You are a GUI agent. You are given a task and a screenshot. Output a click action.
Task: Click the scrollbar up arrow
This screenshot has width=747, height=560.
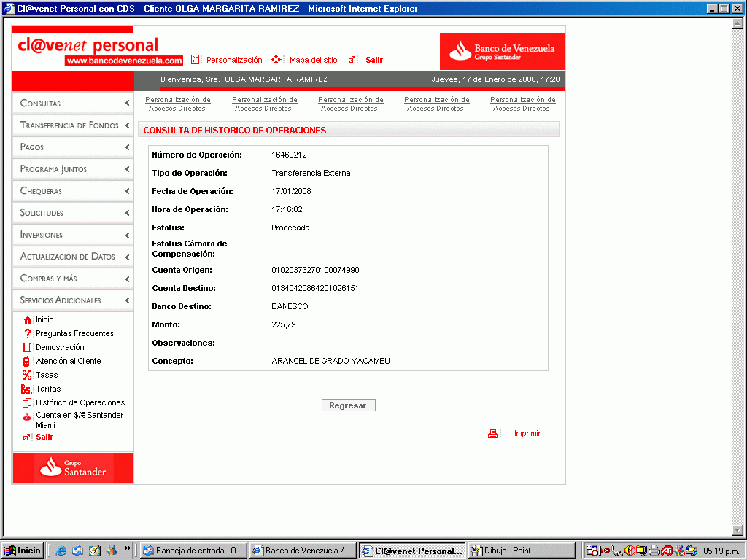coord(738,23)
